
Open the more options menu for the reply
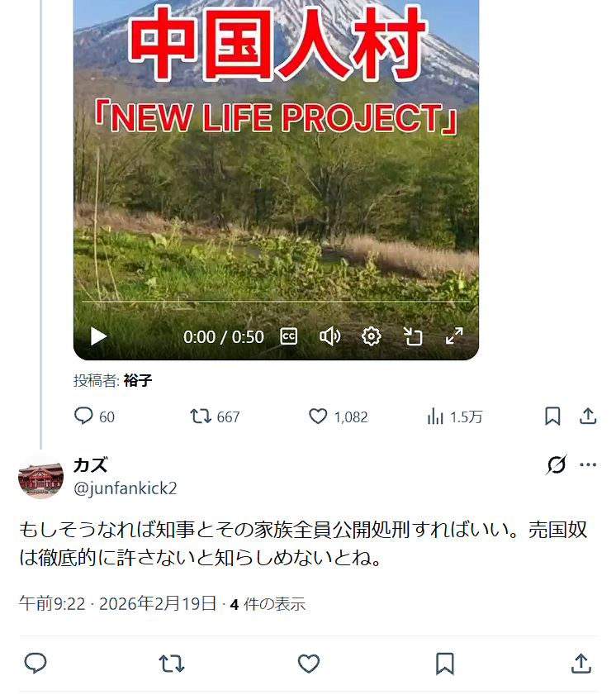click(588, 464)
